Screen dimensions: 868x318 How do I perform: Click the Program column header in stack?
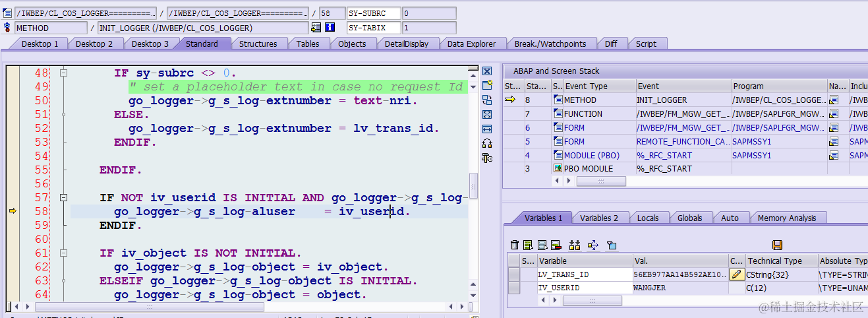(x=779, y=86)
